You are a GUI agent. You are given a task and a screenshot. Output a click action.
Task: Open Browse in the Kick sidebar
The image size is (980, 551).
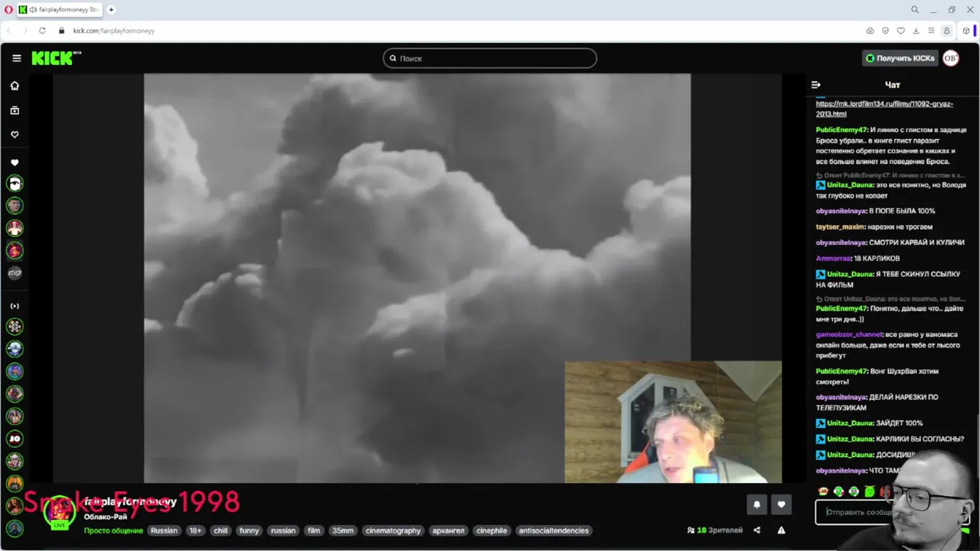coord(15,110)
